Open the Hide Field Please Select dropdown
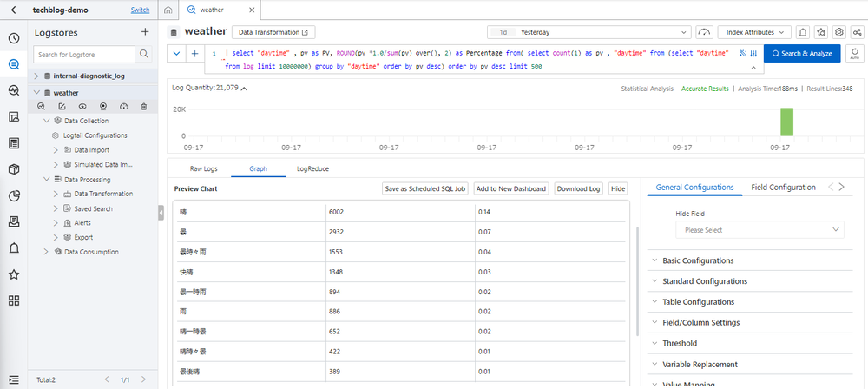Image resolution: width=868 pixels, height=389 pixels. click(x=759, y=229)
